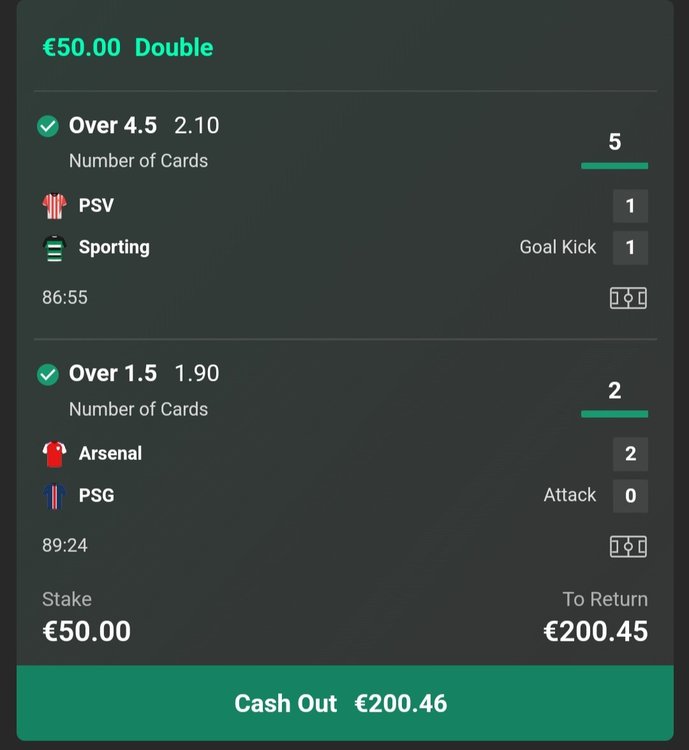Viewport: 689px width, 750px height.
Task: Click the Arsenal score box showing 2
Action: click(631, 454)
